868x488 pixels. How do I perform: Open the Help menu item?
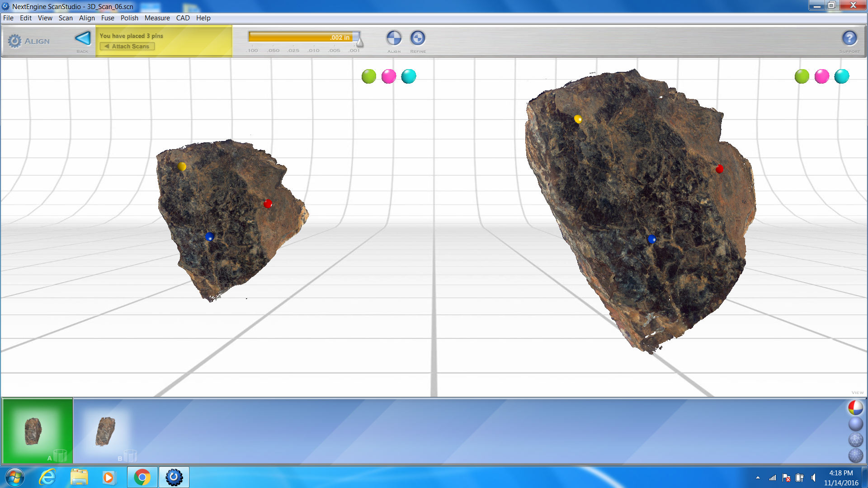pos(203,18)
